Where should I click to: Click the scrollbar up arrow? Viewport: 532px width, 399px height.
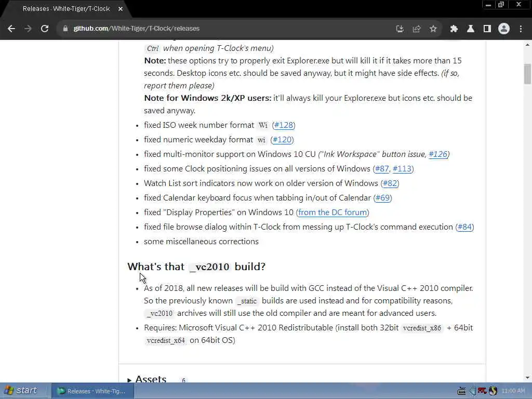[527, 45]
